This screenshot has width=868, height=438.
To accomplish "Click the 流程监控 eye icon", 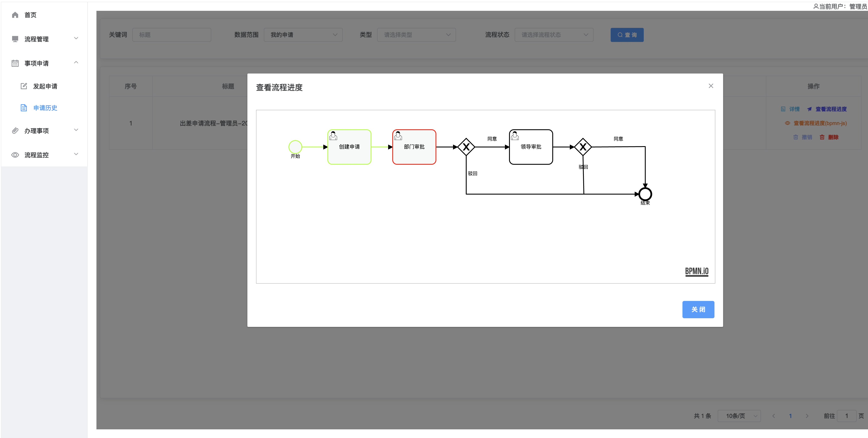I will [x=15, y=155].
